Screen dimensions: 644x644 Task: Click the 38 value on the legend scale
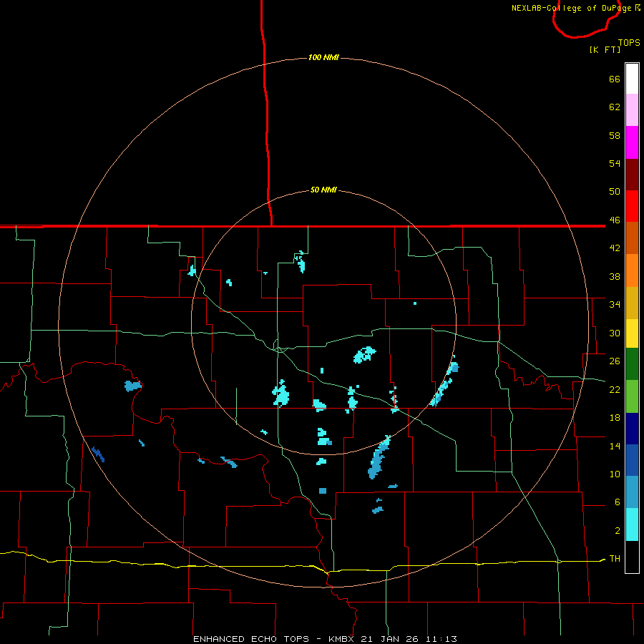point(615,276)
